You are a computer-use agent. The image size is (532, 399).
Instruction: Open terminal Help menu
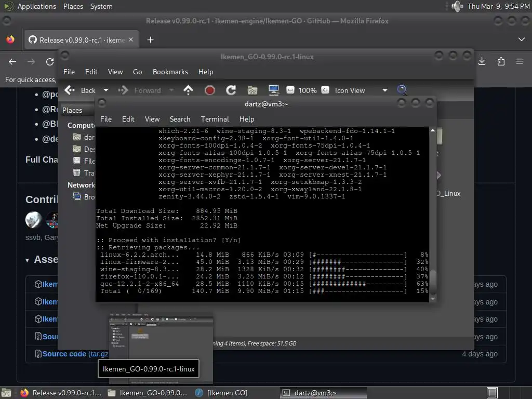tap(247, 119)
